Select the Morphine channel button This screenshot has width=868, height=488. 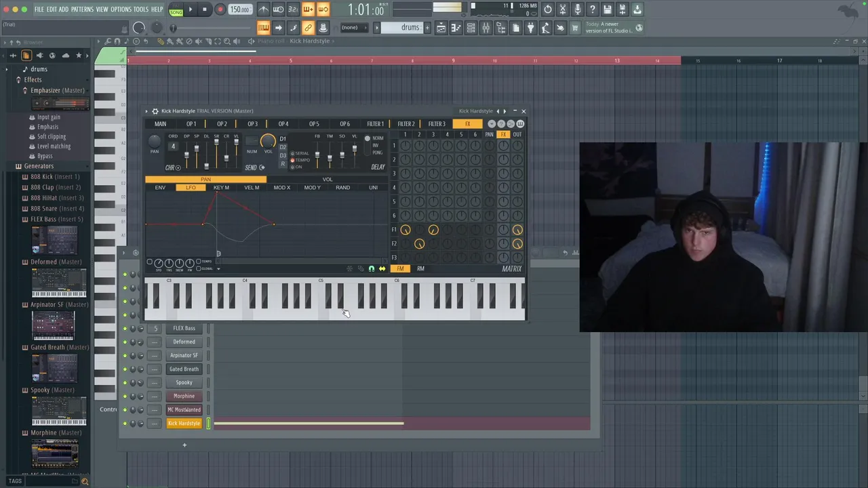[x=184, y=396]
